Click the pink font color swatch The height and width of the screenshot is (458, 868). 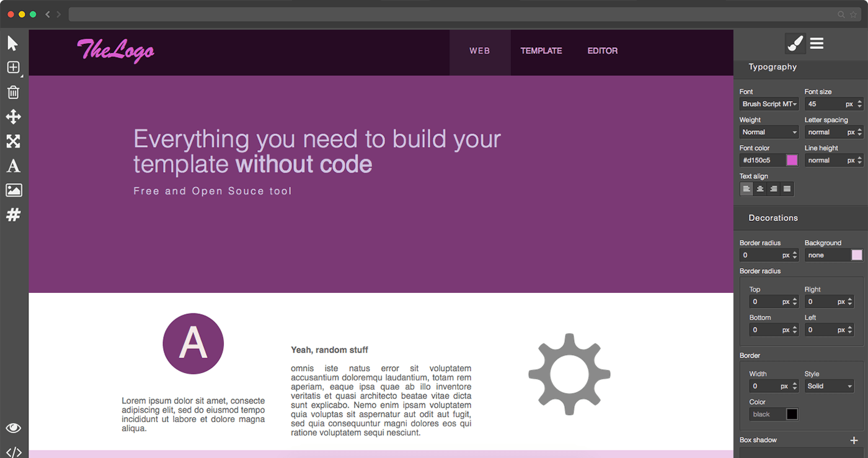tap(792, 160)
